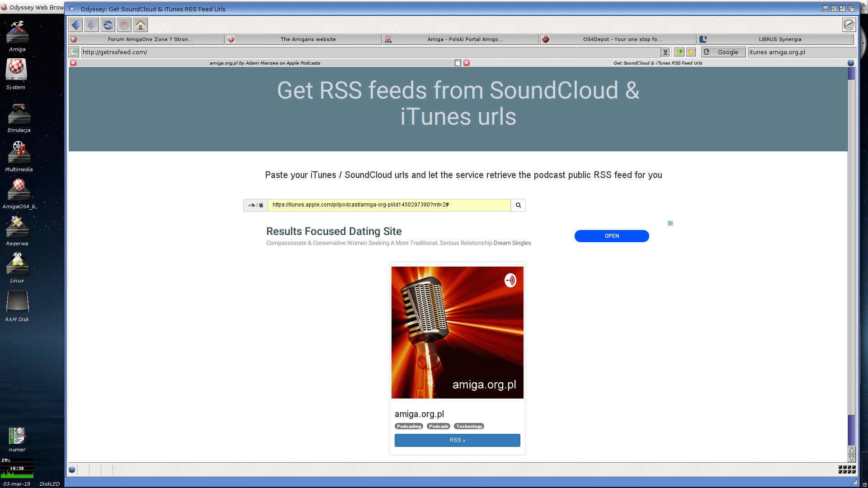Add bookmark with the star-plus icon
The image size is (868, 488).
tap(679, 52)
